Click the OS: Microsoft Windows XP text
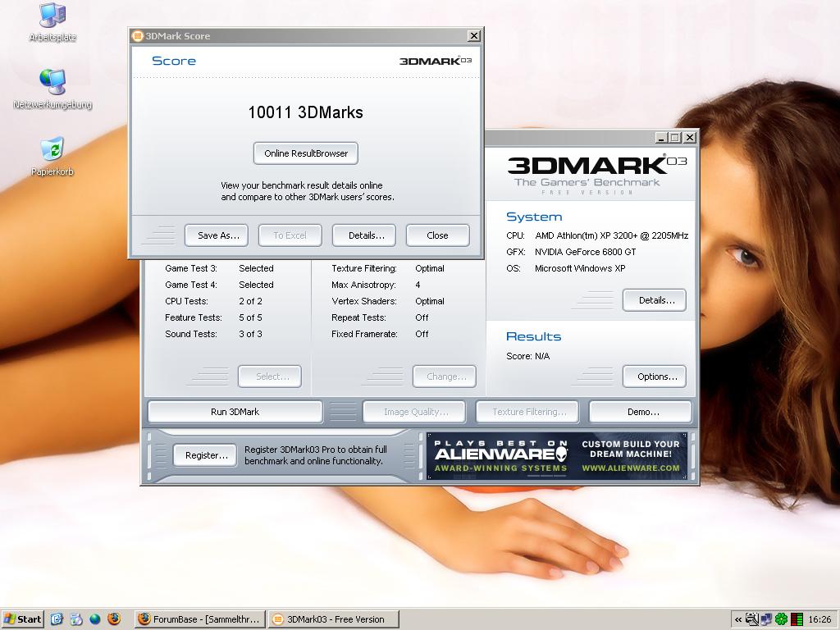The height and width of the screenshot is (630, 840). pyautogui.click(x=566, y=268)
